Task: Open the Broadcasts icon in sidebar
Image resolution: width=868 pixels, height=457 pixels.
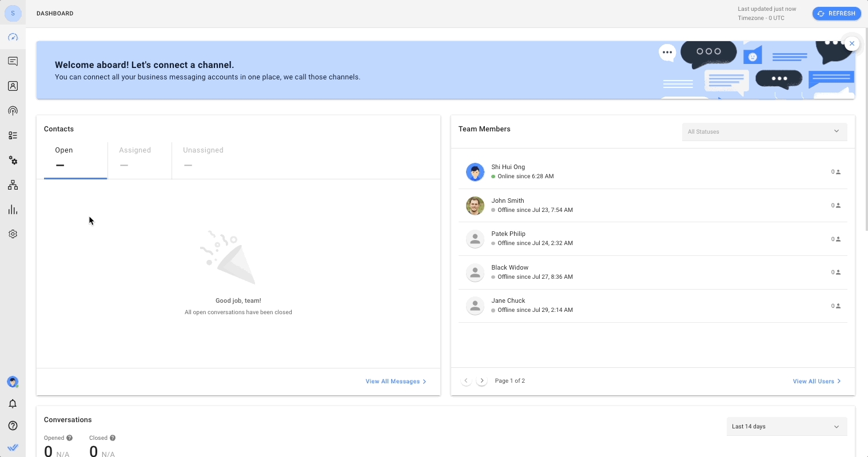Action: [x=13, y=111]
